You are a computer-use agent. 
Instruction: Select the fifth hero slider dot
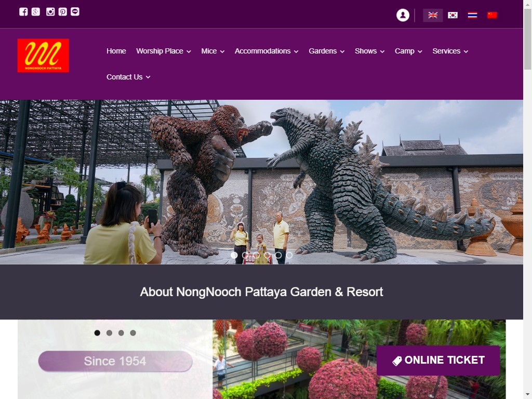pyautogui.click(x=278, y=255)
